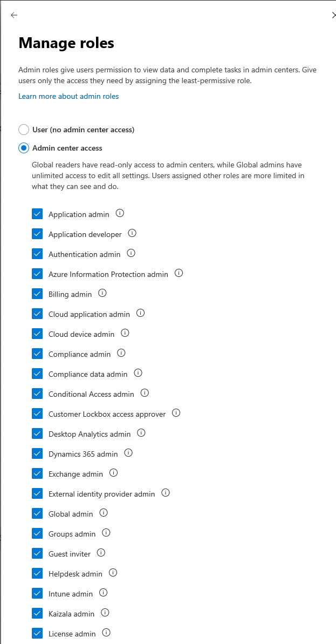336x644 pixels.
Task: Show info for Application admin role
Action: coord(120,213)
